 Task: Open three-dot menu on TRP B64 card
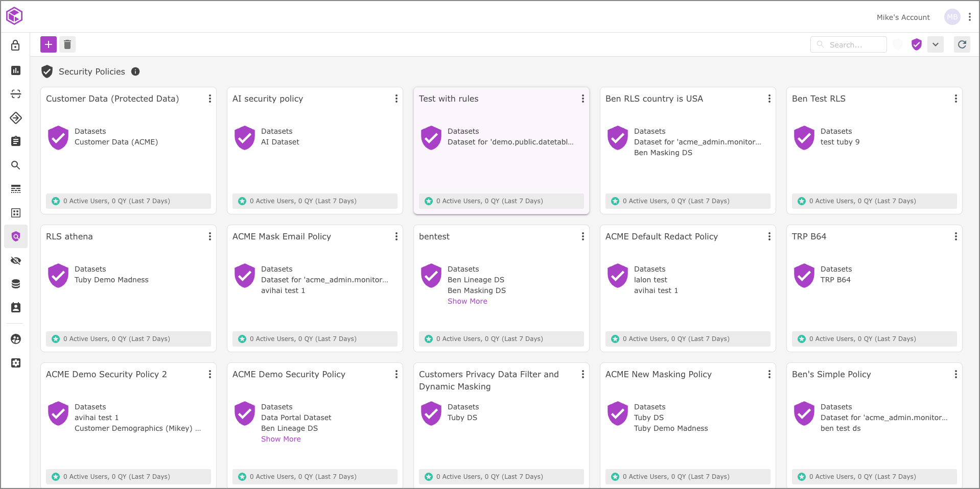pyautogui.click(x=955, y=236)
